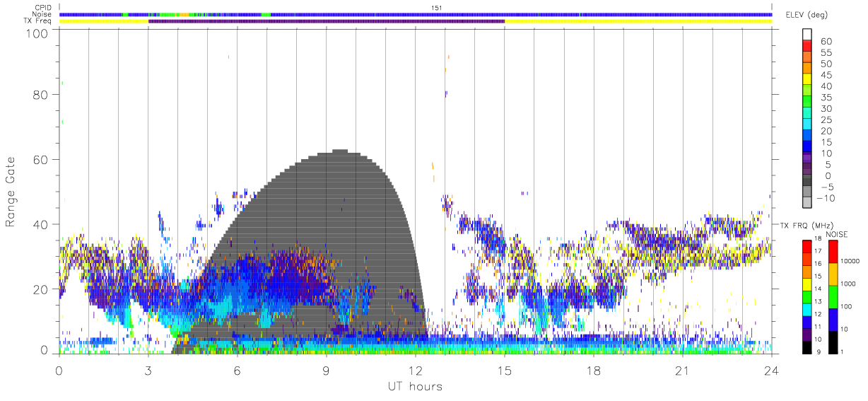Screen dimensions: 868x401
Task: Click the 40 tick on Range Gate axis
Action: 40,224
